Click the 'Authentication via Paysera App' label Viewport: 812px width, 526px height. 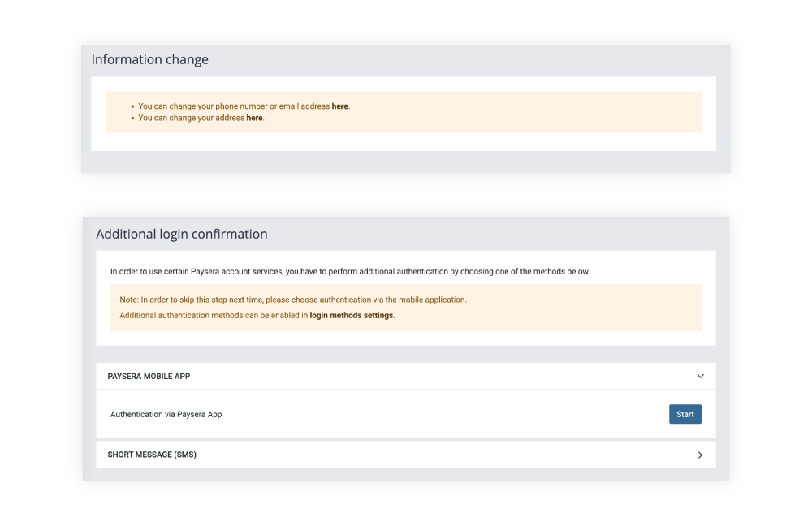166,415
